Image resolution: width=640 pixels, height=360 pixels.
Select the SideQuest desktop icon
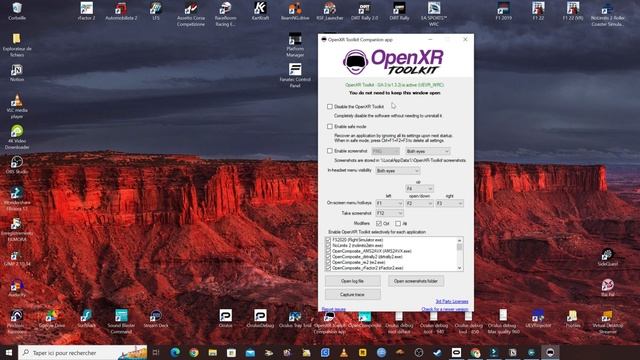click(x=607, y=257)
